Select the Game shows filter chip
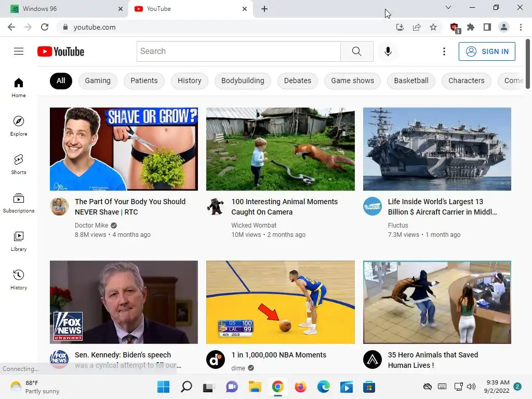This screenshot has width=532, height=399. pyautogui.click(x=353, y=81)
